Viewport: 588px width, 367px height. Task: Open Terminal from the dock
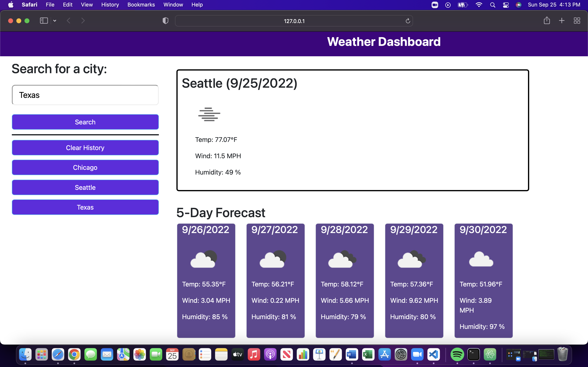(x=473, y=354)
